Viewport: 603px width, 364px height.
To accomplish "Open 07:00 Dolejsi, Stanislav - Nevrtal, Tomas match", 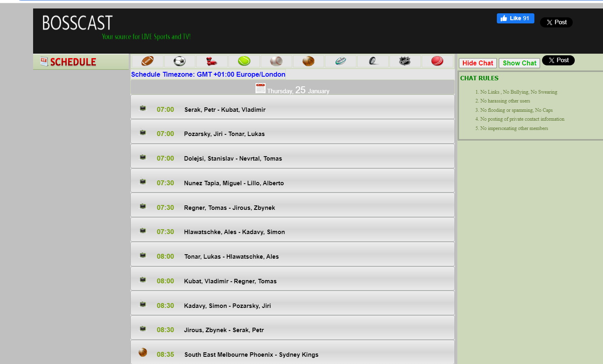I will pos(293,156).
